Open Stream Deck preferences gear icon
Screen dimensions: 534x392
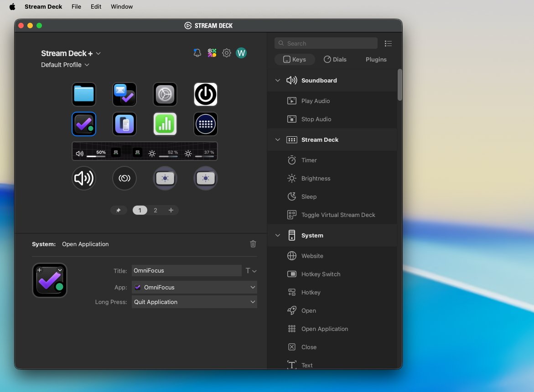click(227, 53)
